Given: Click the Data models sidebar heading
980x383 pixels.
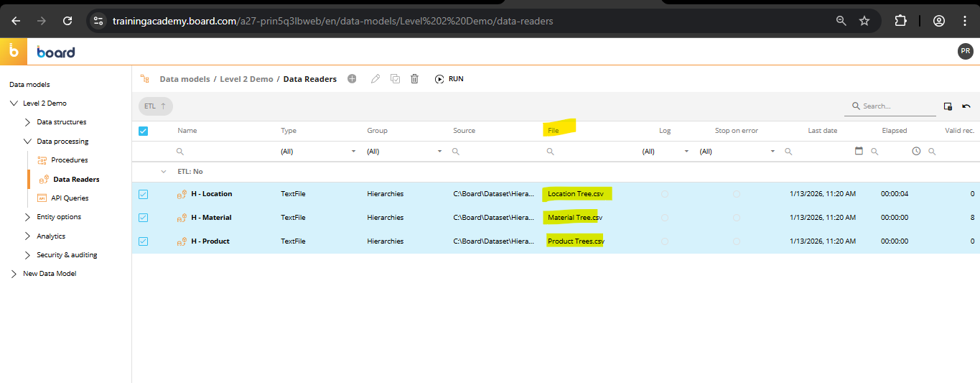Looking at the screenshot, I should (x=29, y=85).
